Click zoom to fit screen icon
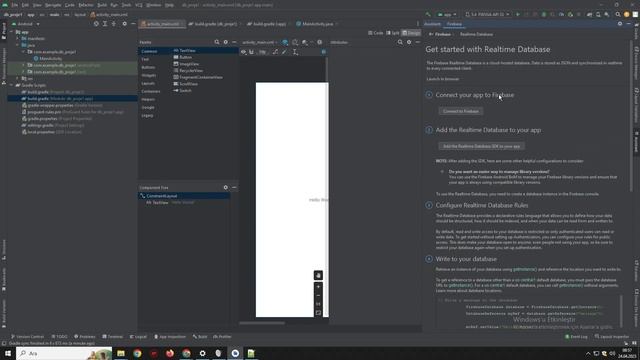The image size is (640, 360). (x=318, y=313)
